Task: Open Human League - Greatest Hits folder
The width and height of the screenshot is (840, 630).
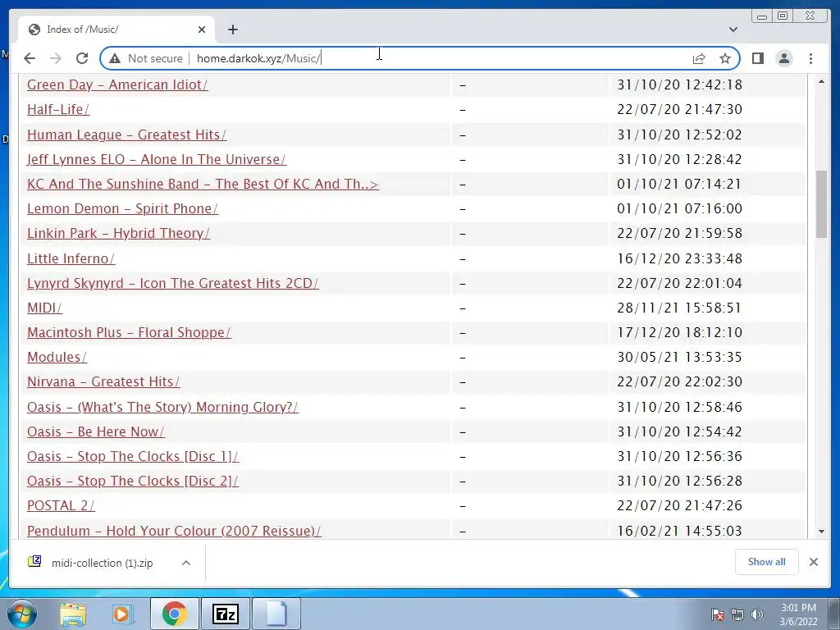Action: 127,135
